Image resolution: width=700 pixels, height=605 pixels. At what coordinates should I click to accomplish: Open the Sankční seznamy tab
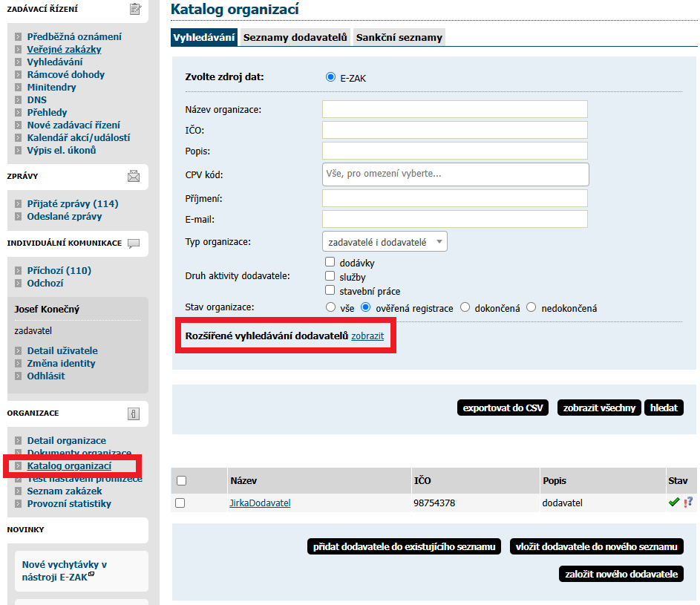tap(399, 37)
